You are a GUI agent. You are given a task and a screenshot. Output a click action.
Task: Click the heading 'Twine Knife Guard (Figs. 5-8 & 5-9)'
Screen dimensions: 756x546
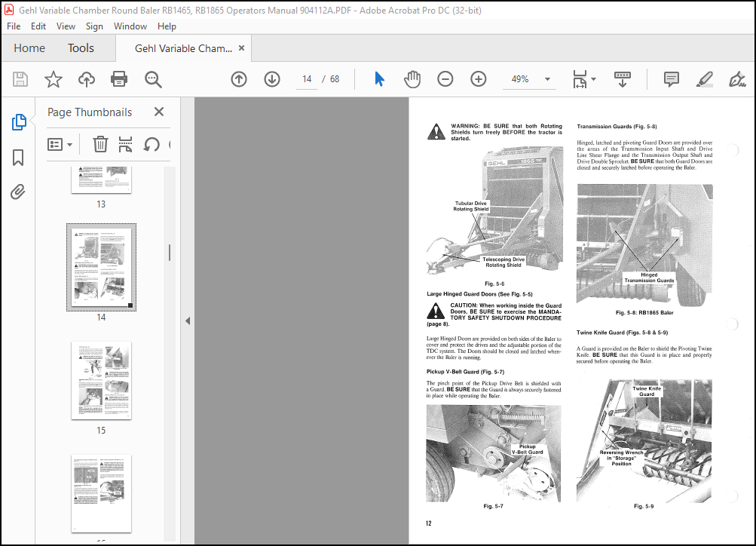coord(622,333)
